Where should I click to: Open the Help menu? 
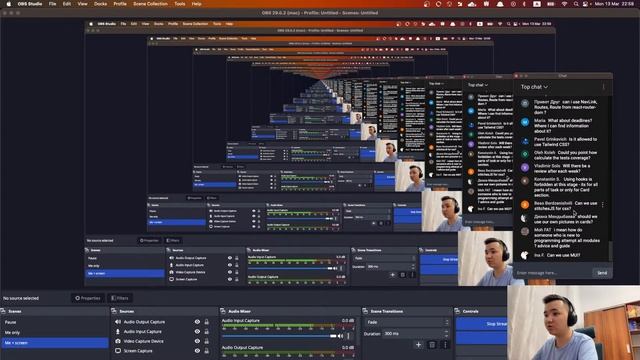click(x=196, y=4)
